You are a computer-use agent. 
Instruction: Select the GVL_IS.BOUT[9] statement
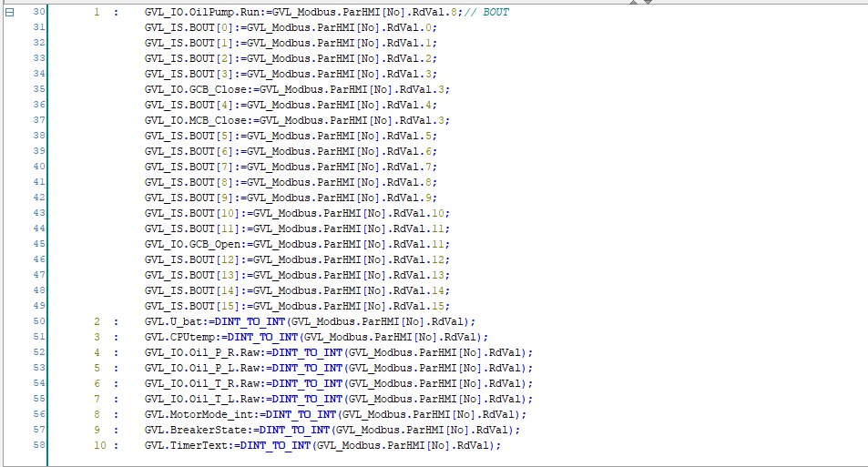point(291,198)
